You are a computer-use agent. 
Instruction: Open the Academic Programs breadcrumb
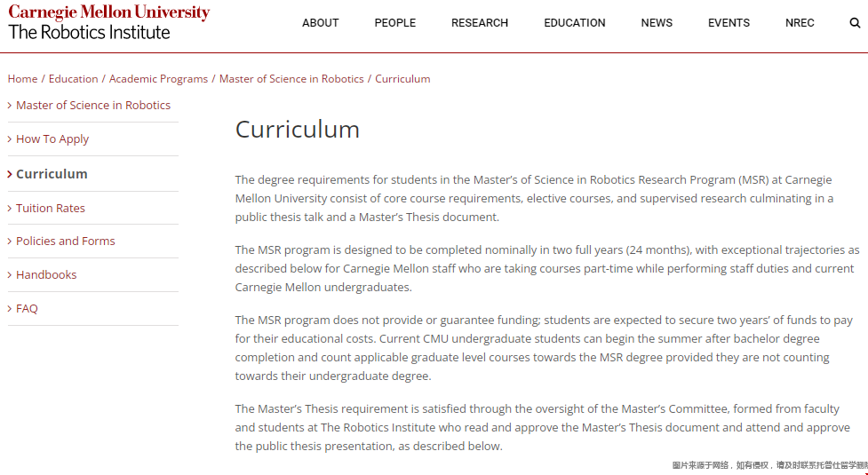(x=158, y=79)
